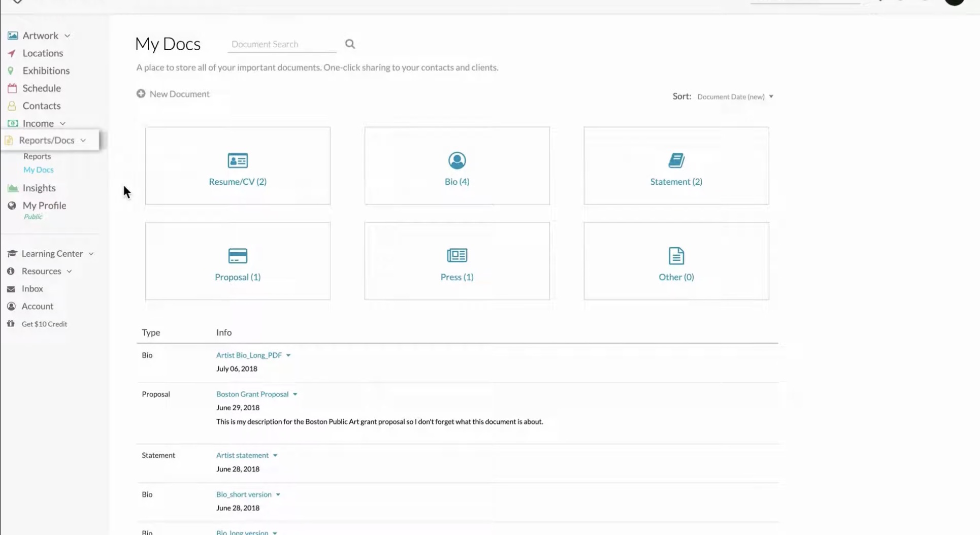Click the plus icon for New Document
Image resolution: width=980 pixels, height=535 pixels.
click(141, 94)
